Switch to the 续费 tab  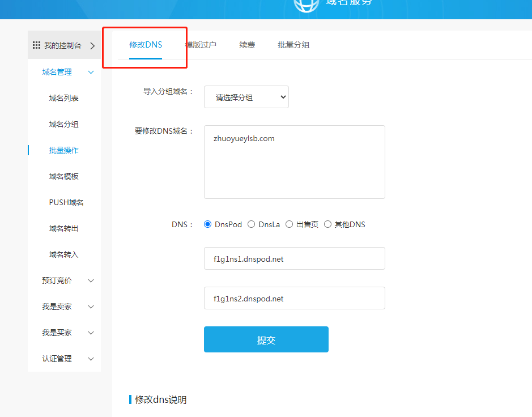pos(247,45)
